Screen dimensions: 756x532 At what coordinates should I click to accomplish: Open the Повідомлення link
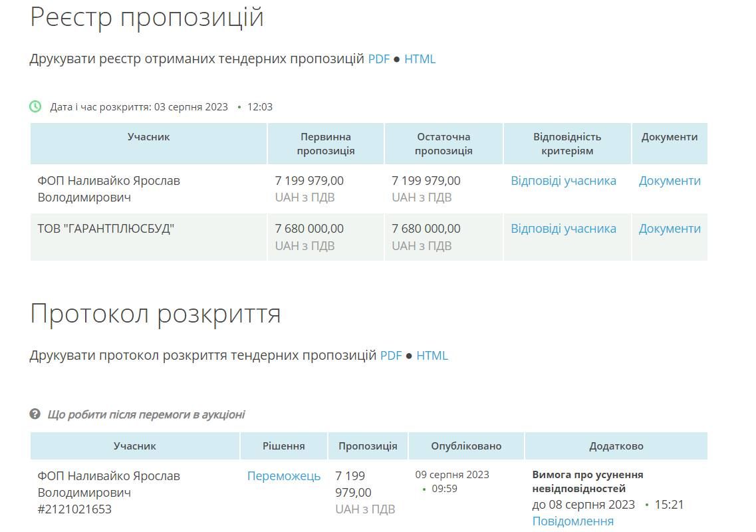click(x=572, y=521)
